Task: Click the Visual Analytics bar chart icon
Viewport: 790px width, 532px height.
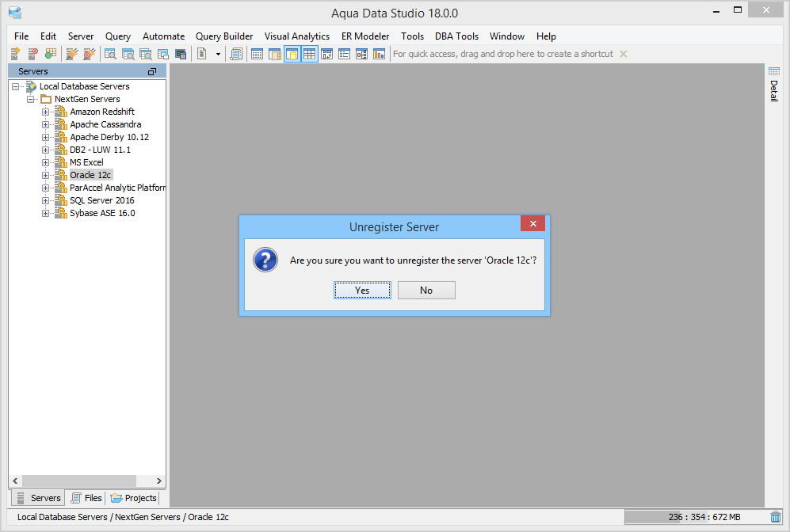Action: coord(380,54)
